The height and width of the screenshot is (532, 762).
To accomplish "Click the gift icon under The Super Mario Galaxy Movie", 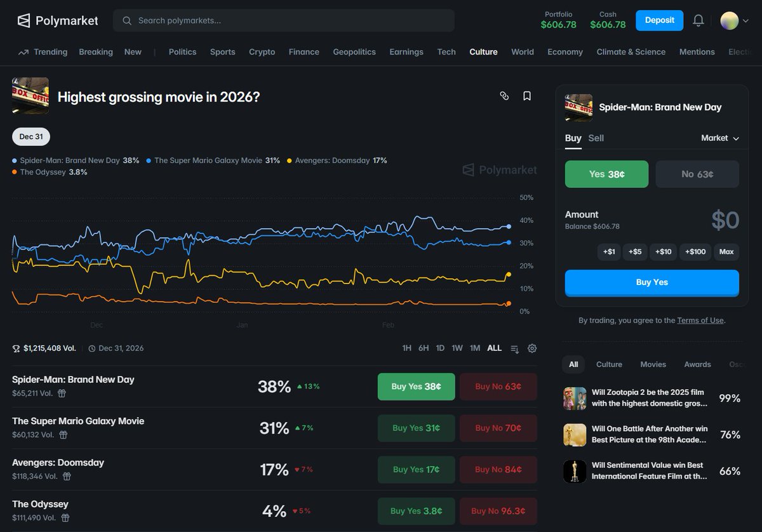I will coord(63,435).
